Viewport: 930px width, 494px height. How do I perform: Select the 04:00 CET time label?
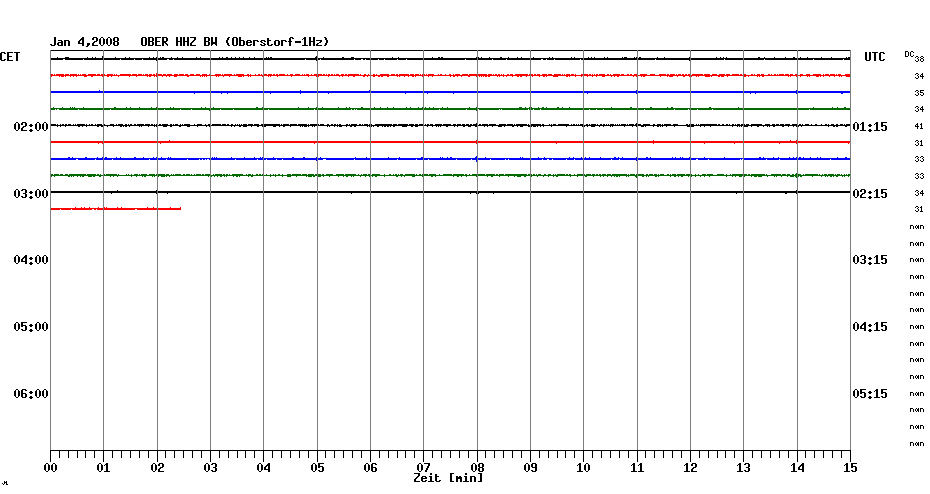[31, 260]
